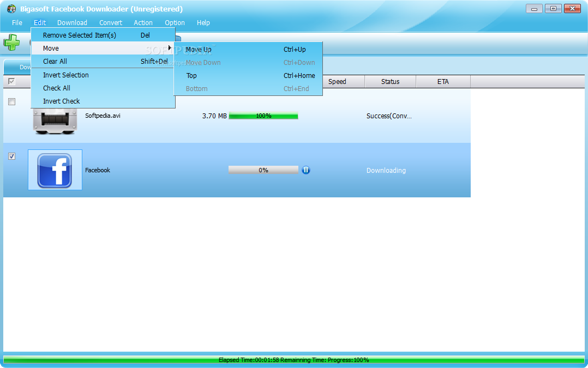
Task: Select Top in the Move submenu
Action: coord(248,76)
